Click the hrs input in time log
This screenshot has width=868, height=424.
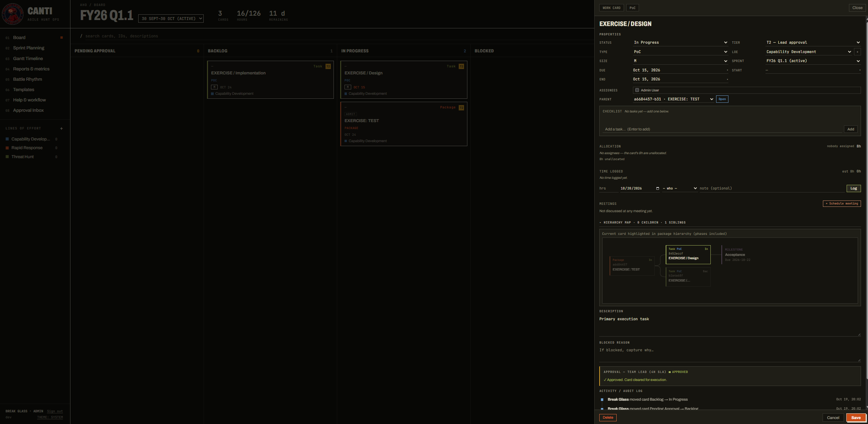609,188
